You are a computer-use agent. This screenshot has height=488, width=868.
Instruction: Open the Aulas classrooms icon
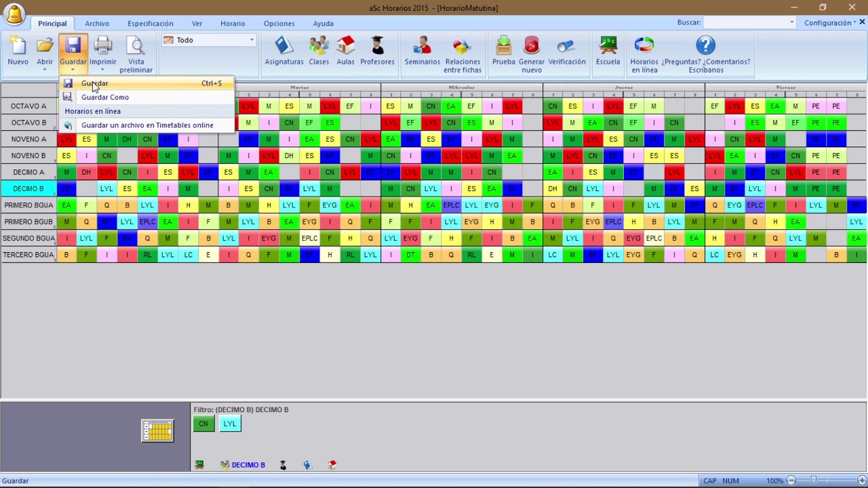click(345, 46)
